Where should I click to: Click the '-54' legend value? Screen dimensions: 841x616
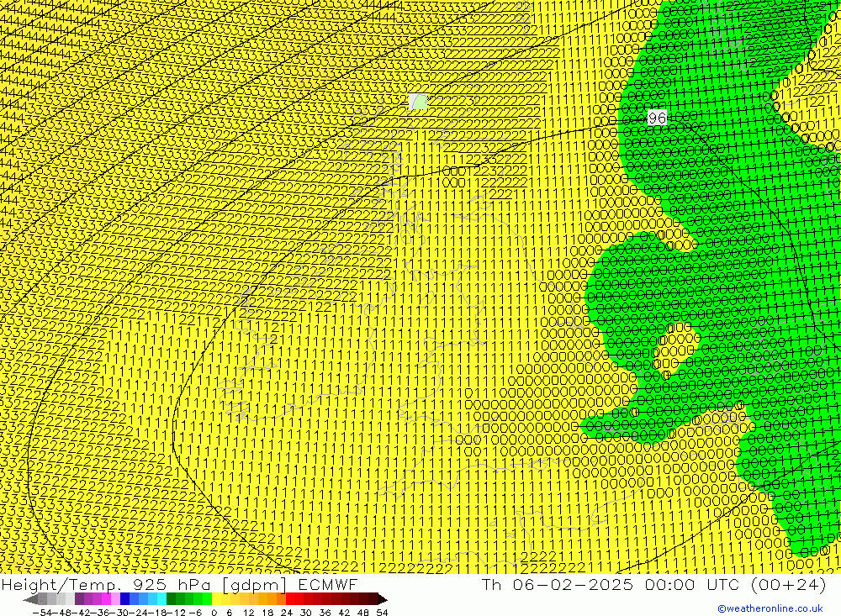click(x=42, y=613)
